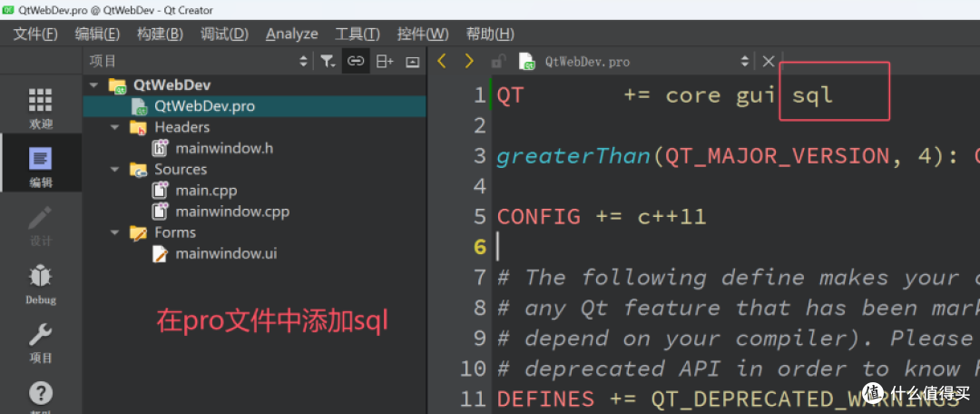Open the QtWebDev.pro open documents dropdown
This screenshot has height=414, width=980.
pyautogui.click(x=745, y=62)
